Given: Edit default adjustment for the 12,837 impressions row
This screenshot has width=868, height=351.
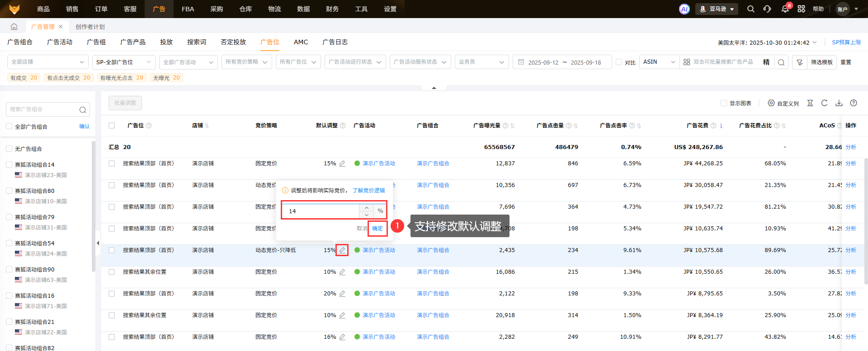Looking at the screenshot, I should pyautogui.click(x=342, y=164).
